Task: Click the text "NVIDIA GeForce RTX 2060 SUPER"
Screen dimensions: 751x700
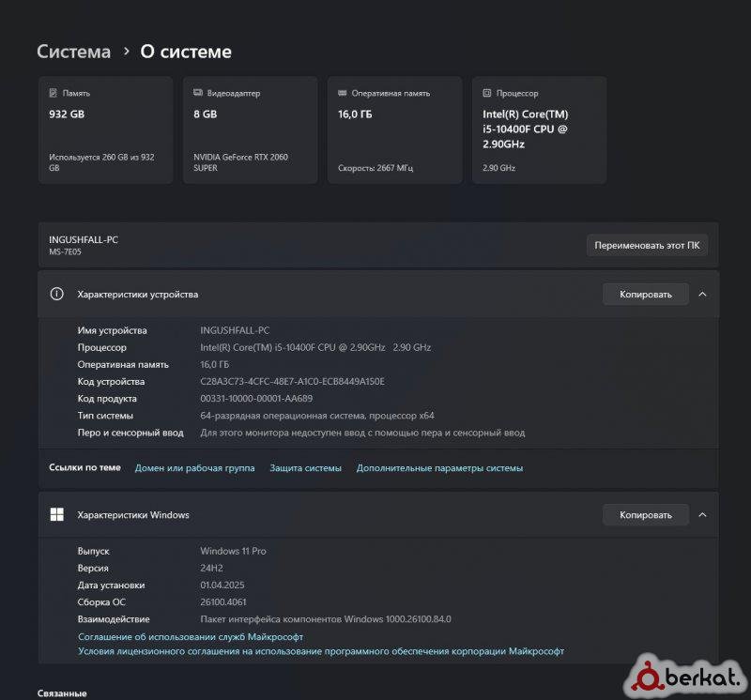Action: click(241, 162)
